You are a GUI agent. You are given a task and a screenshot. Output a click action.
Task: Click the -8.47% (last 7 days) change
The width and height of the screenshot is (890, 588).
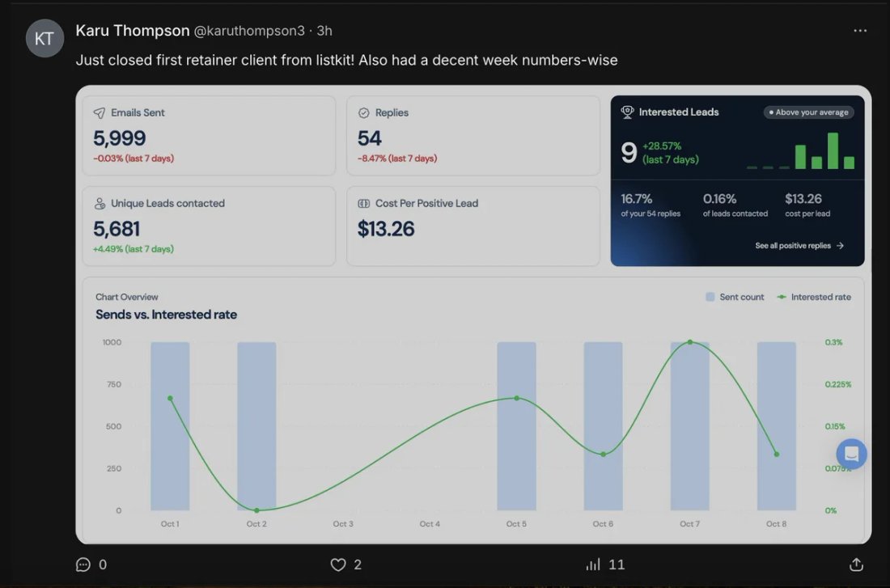pyautogui.click(x=397, y=159)
